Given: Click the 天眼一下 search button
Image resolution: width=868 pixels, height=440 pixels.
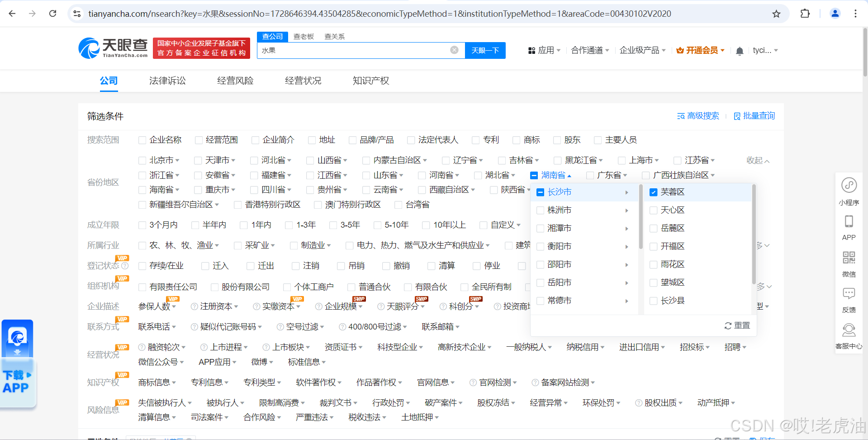Looking at the screenshot, I should pos(485,50).
